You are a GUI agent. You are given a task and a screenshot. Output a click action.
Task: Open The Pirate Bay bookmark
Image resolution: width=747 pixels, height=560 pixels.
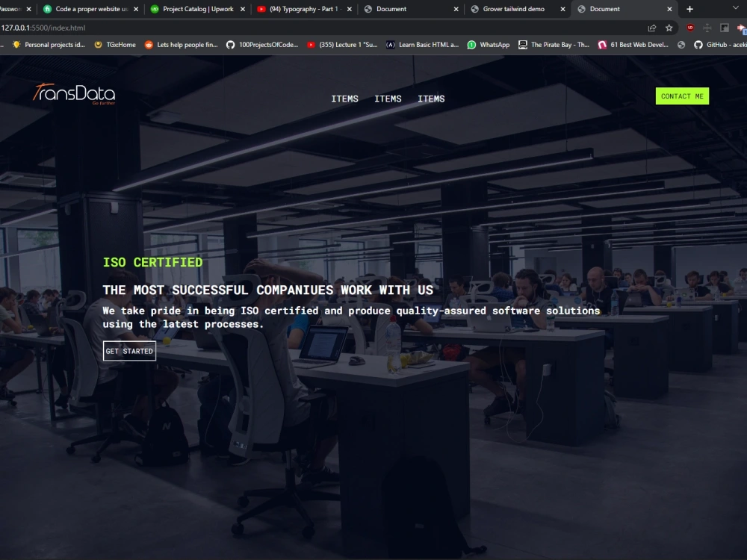(554, 45)
